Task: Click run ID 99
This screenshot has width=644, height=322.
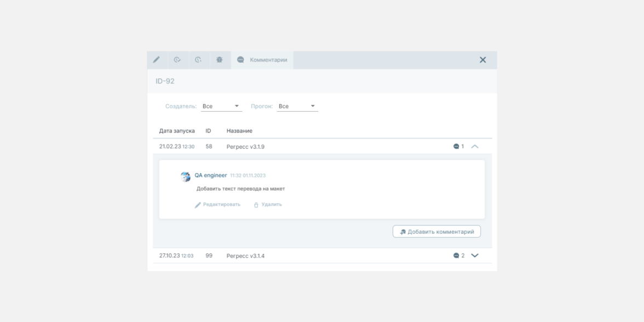Action: [209, 255]
